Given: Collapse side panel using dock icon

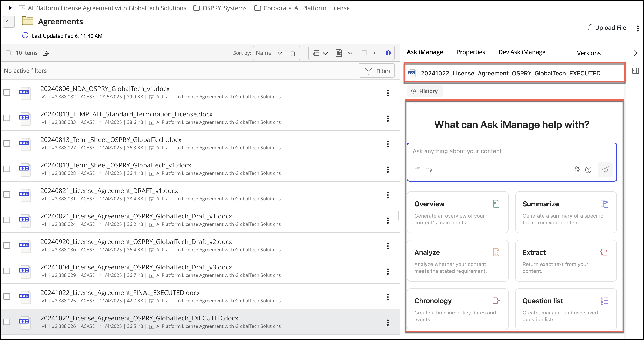Looking at the screenshot, I should click(x=635, y=71).
